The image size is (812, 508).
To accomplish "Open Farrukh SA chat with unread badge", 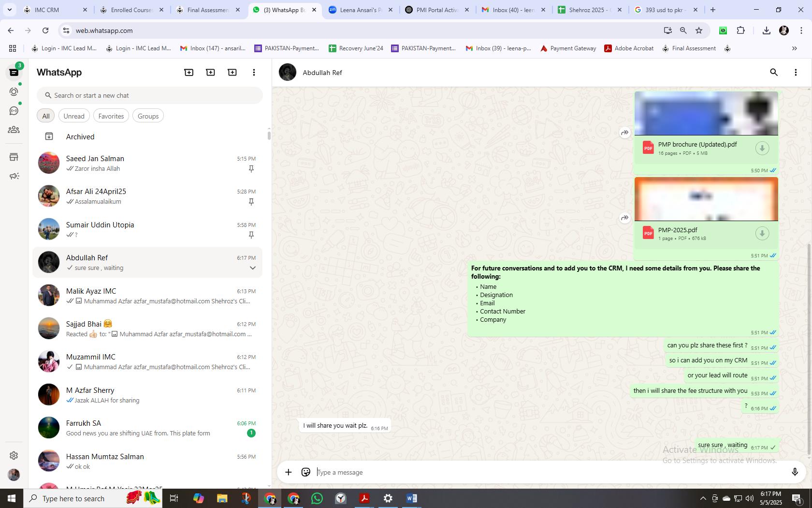I will click(x=147, y=428).
